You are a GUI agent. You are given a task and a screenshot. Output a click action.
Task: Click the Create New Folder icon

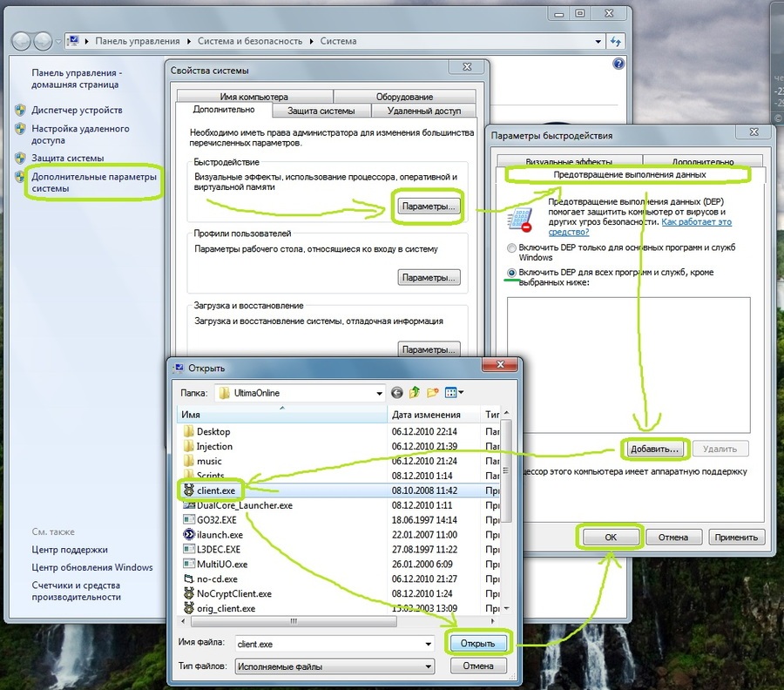[x=433, y=393]
